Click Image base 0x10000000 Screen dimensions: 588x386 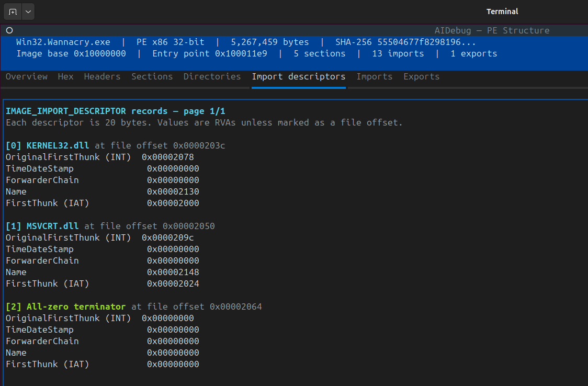[71, 53]
